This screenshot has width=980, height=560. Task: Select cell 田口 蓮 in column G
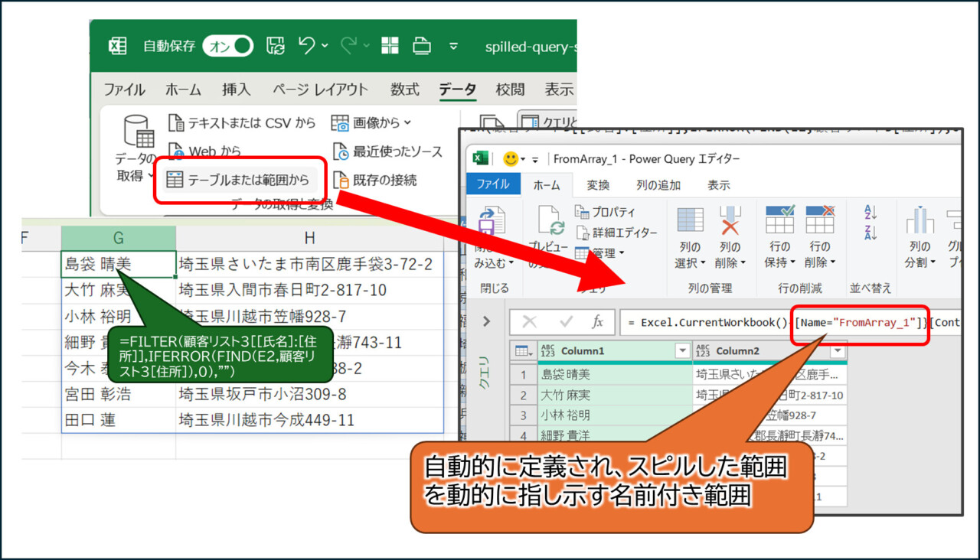[119, 420]
